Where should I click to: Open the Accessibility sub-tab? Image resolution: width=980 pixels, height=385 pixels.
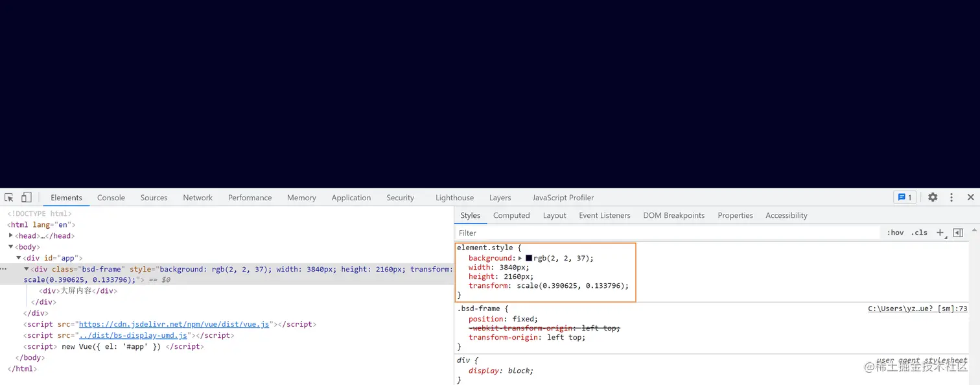786,215
